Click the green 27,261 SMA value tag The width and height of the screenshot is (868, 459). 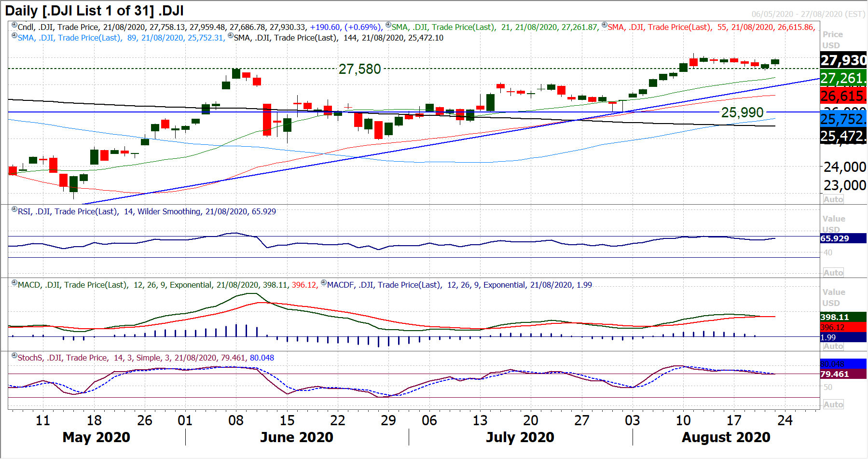(x=843, y=78)
